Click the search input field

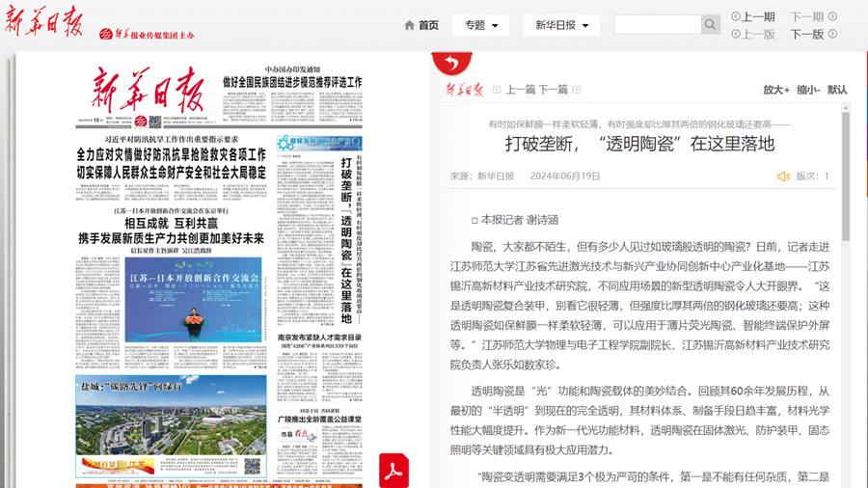coord(657,25)
